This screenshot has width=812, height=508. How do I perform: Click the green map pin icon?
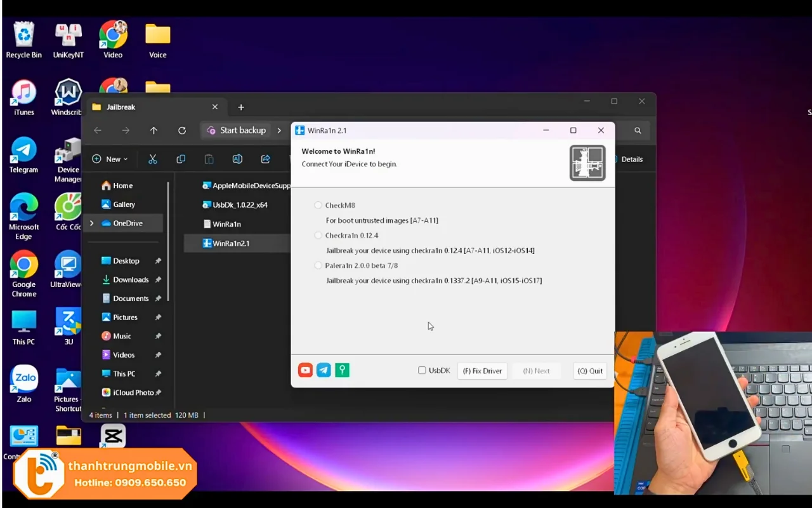(342, 370)
